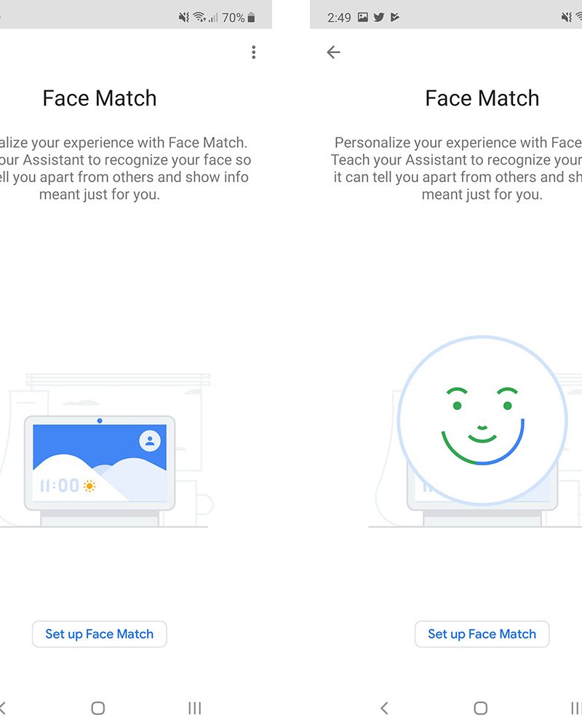Tap the Play Store notification icon
Image resolution: width=582 pixels, height=728 pixels.
[x=395, y=17]
